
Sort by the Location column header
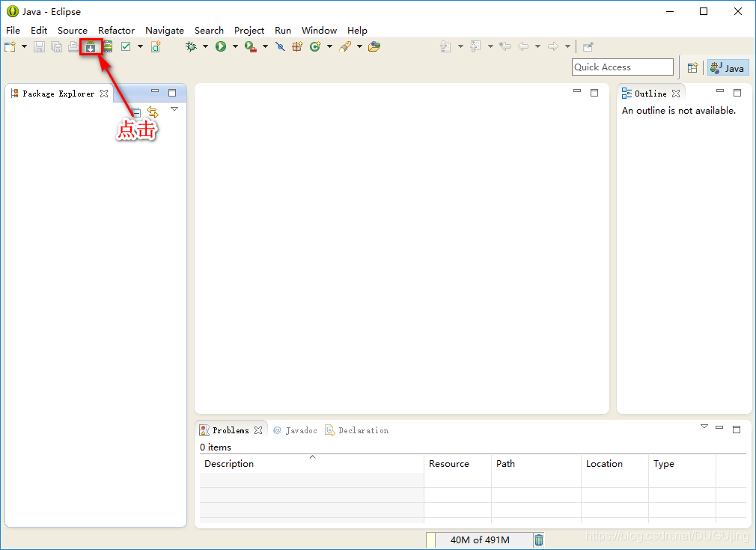pos(615,464)
